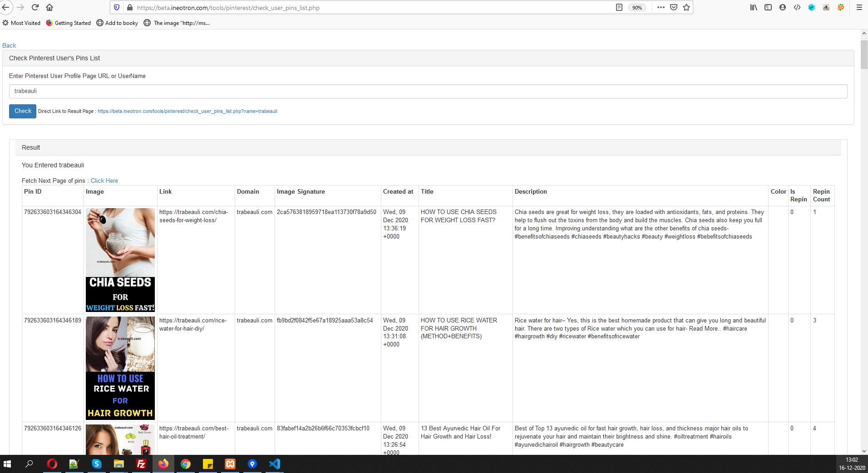Select '13 Best Ayurvedic Hair Oil' title

tap(461, 432)
